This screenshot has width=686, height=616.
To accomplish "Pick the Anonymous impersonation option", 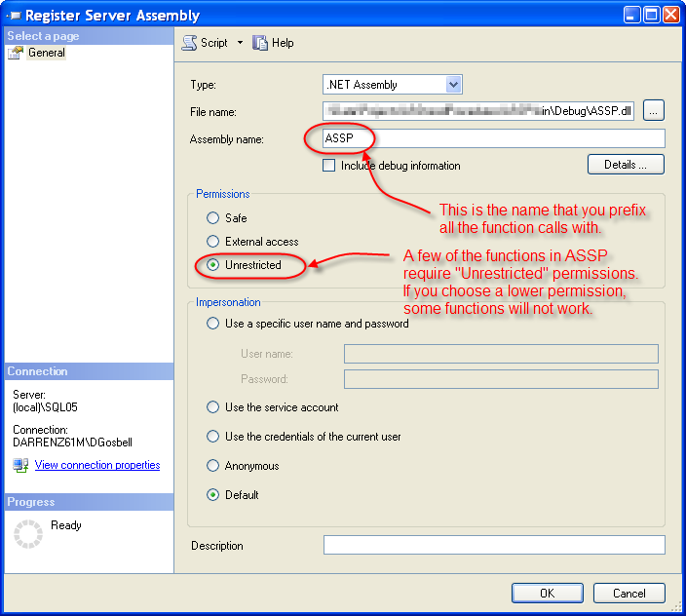I will tap(213, 466).
